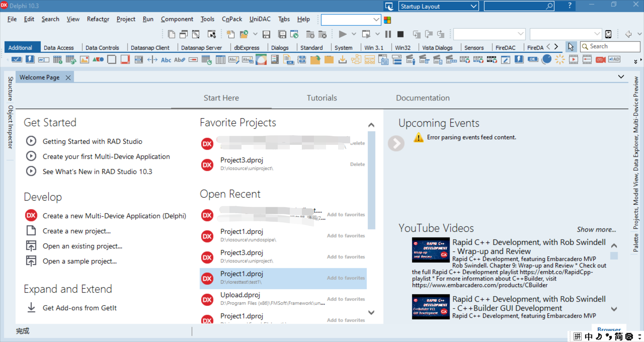Click the Favorite Projects vertical scrollbar
Image resolution: width=644 pixels, height=342 pixels.
pos(371,180)
